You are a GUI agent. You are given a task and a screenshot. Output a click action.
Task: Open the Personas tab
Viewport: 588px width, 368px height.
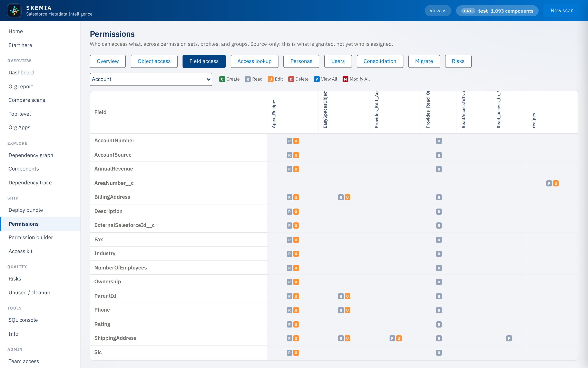(301, 61)
